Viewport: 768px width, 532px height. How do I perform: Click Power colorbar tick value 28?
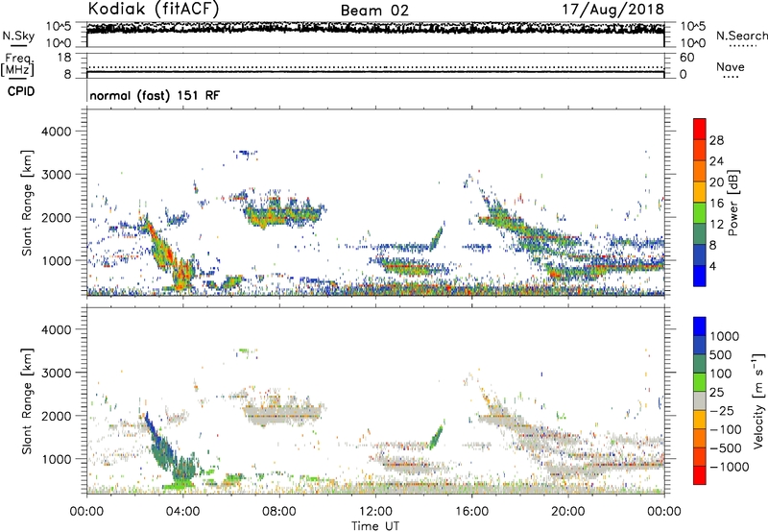coord(716,140)
